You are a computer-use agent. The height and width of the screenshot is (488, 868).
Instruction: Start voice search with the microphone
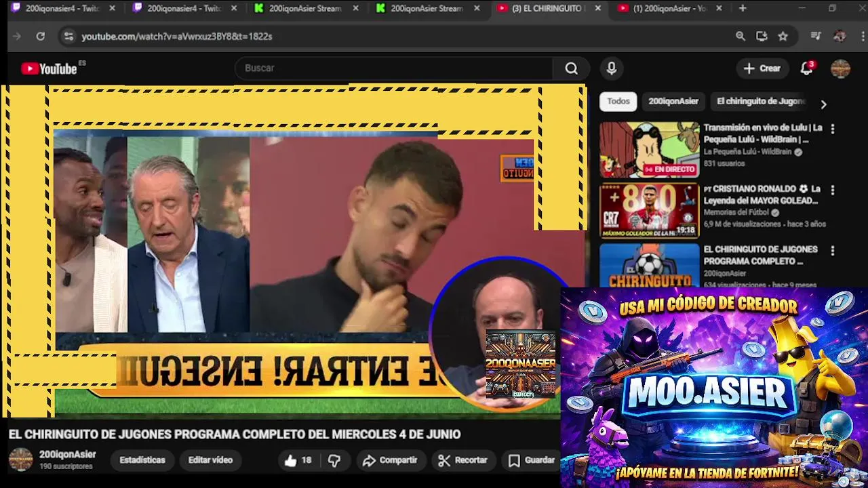pyautogui.click(x=612, y=68)
